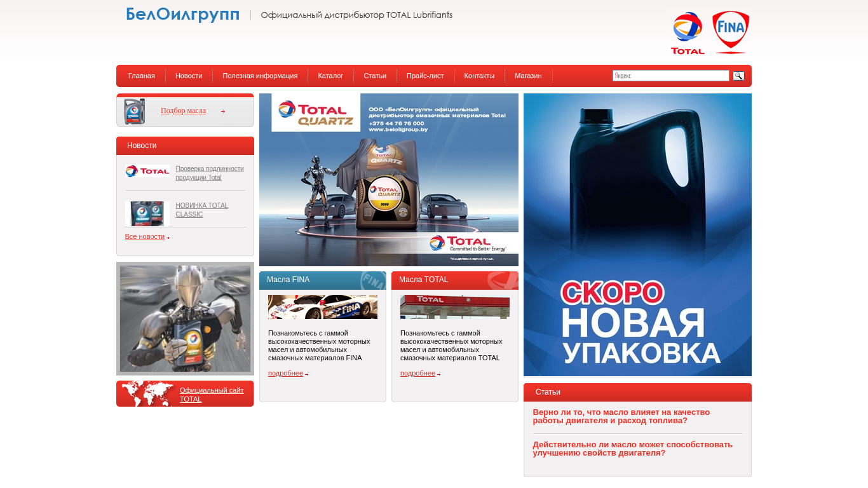The width and height of the screenshot is (868, 488).
Task: Open the FINA logo in the header
Action: (x=731, y=32)
